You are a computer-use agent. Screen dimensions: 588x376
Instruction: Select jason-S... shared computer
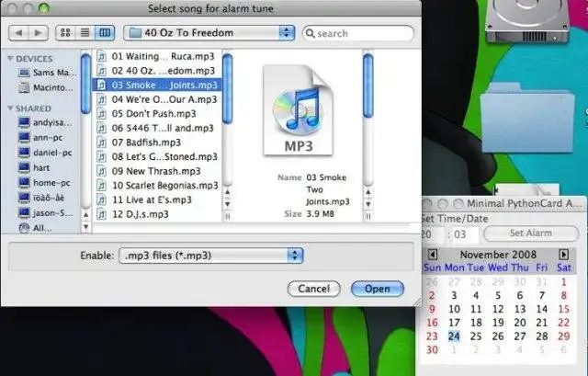pos(45,212)
